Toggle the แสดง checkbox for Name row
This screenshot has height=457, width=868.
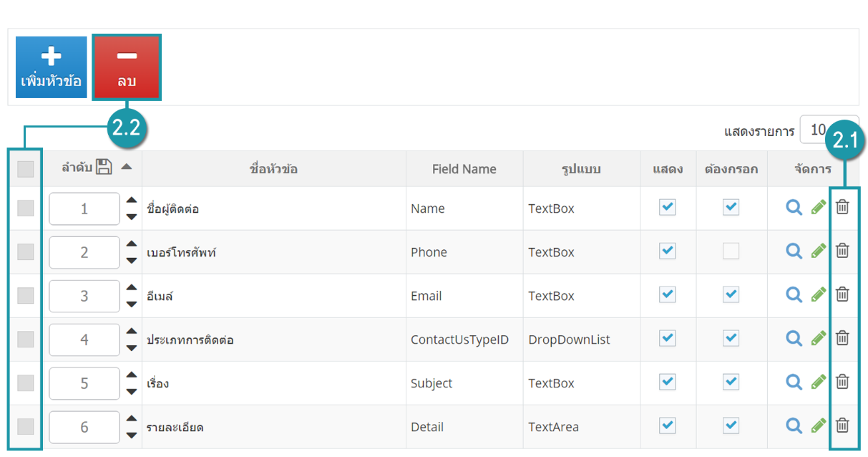(667, 207)
